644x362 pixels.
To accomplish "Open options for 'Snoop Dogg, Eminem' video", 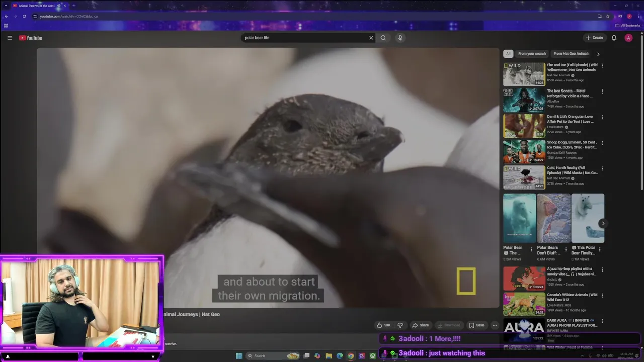I will (602, 143).
